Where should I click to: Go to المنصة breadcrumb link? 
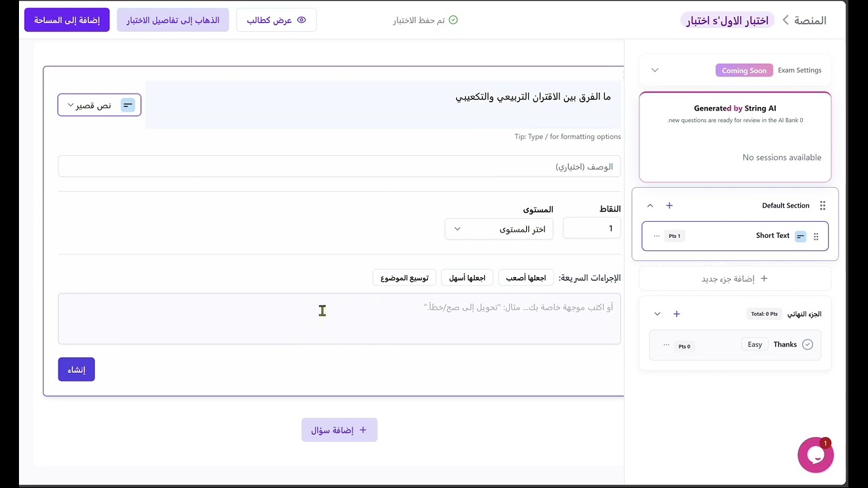click(810, 20)
